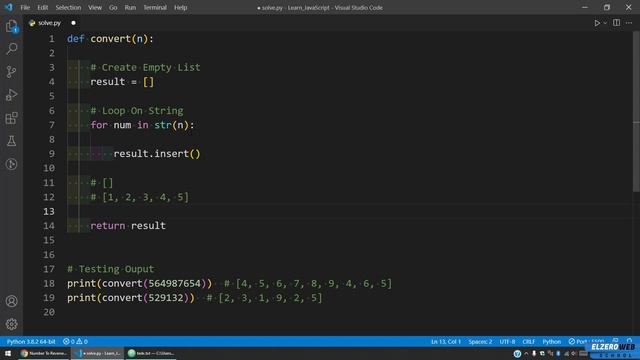Click inside result.insert() parentheses
This screenshot has width=640, height=360.
click(x=195, y=154)
